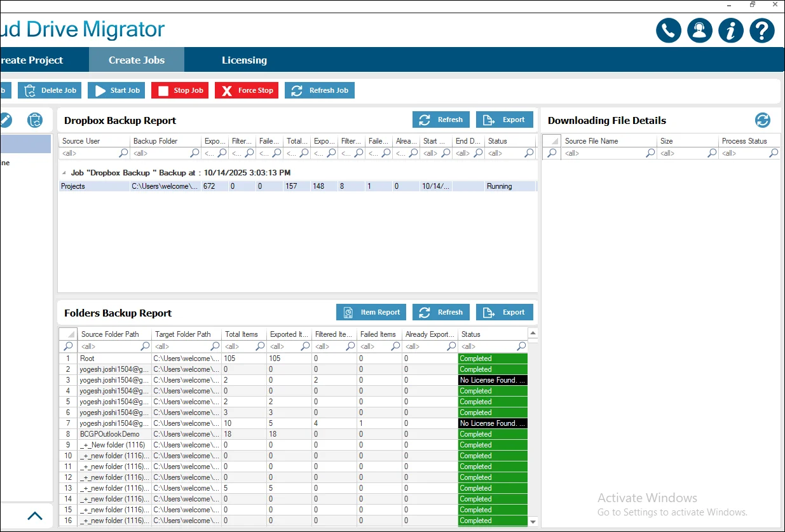Click the Delete Job button
The image size is (785, 532).
pyautogui.click(x=50, y=90)
